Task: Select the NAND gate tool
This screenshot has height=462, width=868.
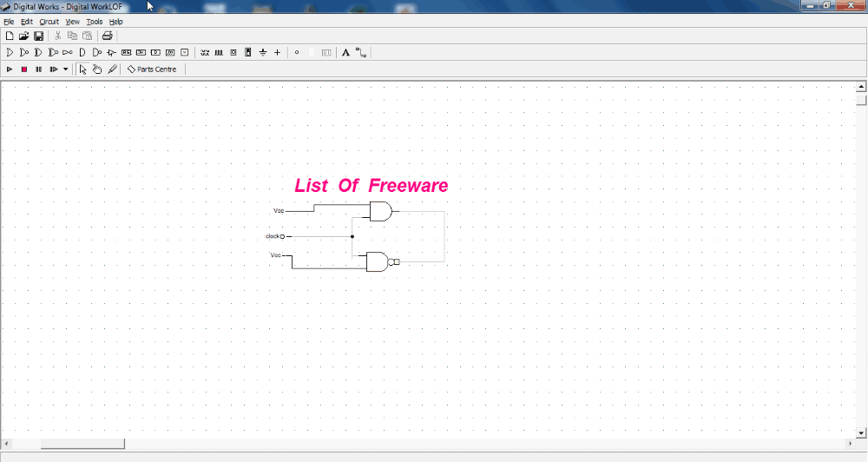Action: [97, 53]
